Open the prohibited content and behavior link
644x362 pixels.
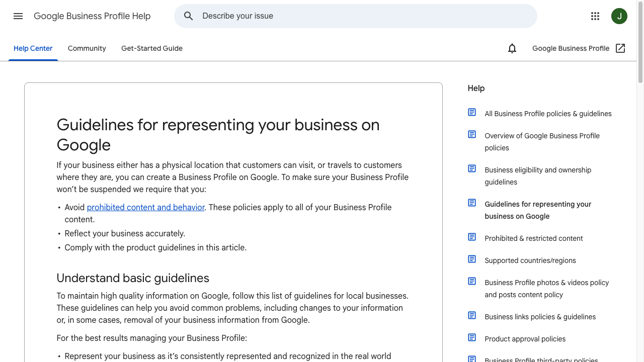(146, 207)
